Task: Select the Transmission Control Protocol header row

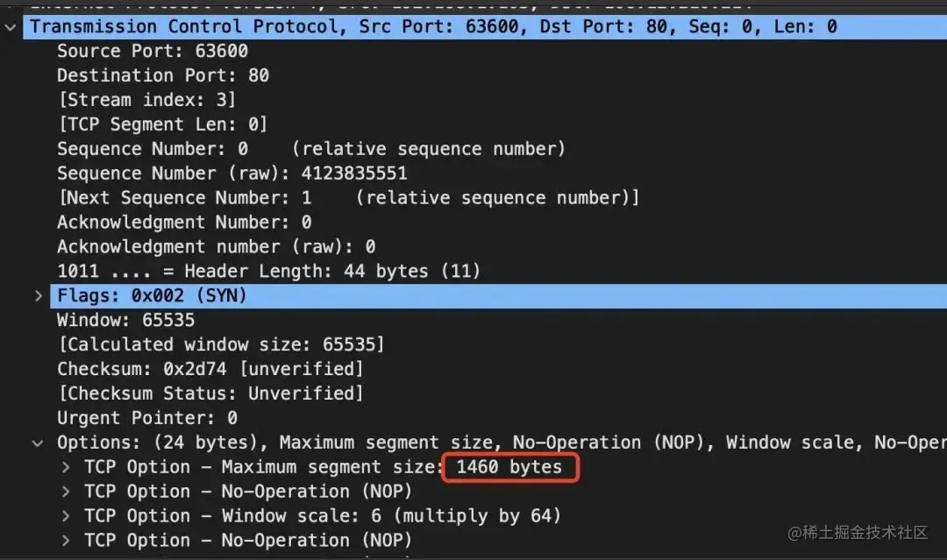Action: (x=485, y=27)
